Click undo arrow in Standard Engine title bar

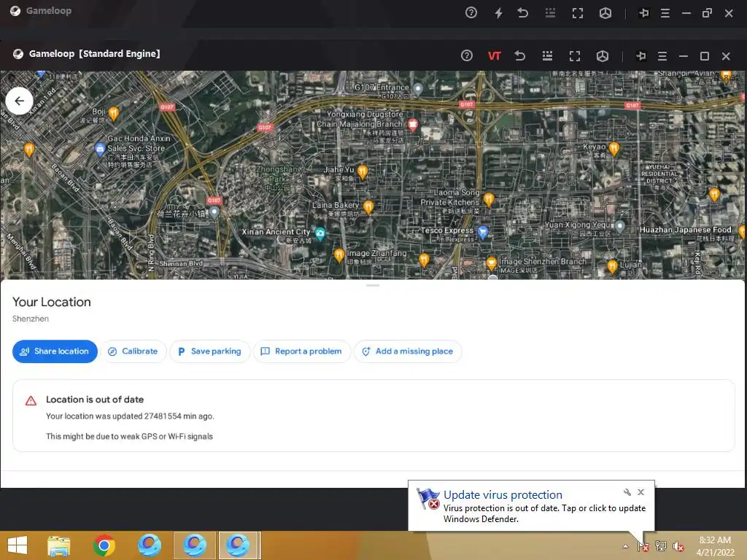point(519,55)
